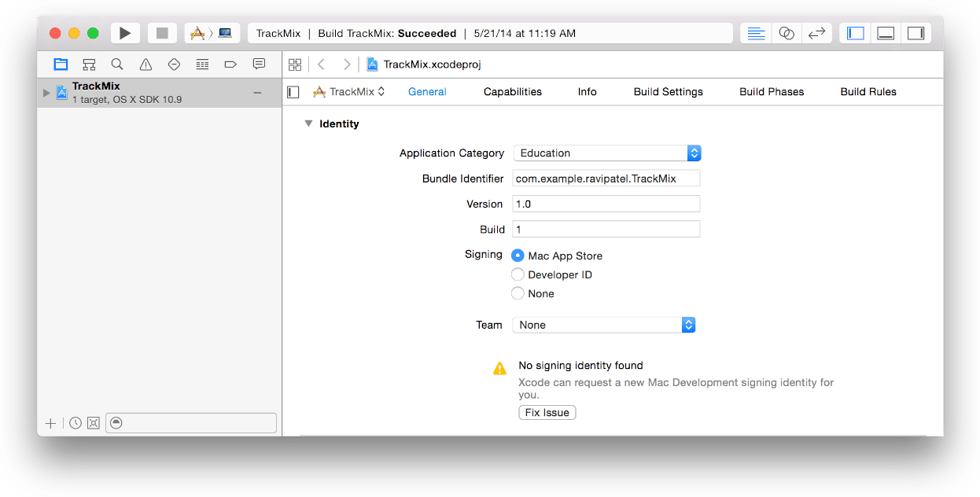Open the Issue navigator
The height and width of the screenshot is (497, 980).
(x=146, y=64)
